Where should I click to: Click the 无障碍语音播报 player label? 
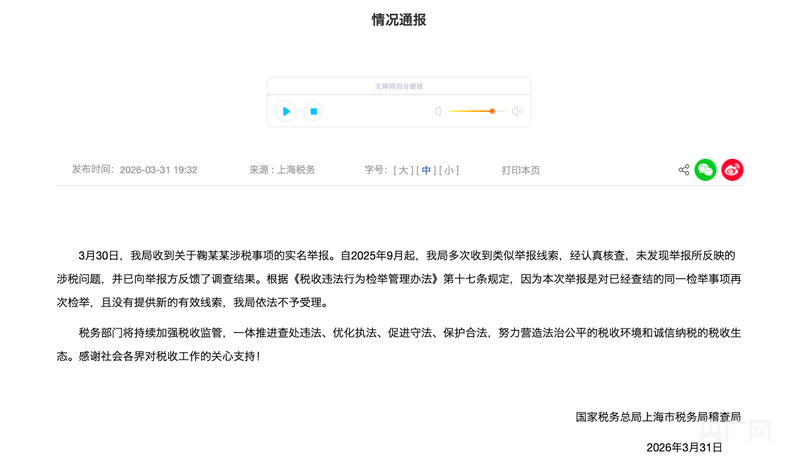pos(399,87)
